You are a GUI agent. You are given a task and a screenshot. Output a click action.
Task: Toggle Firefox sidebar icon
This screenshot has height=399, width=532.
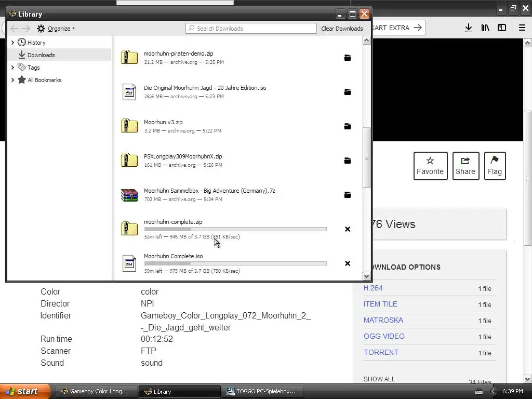[502, 28]
